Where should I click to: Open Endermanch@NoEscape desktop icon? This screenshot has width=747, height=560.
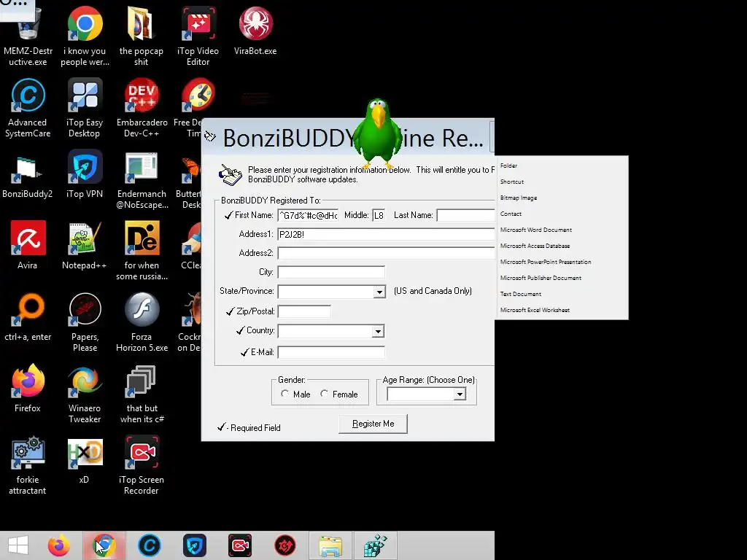(x=142, y=179)
